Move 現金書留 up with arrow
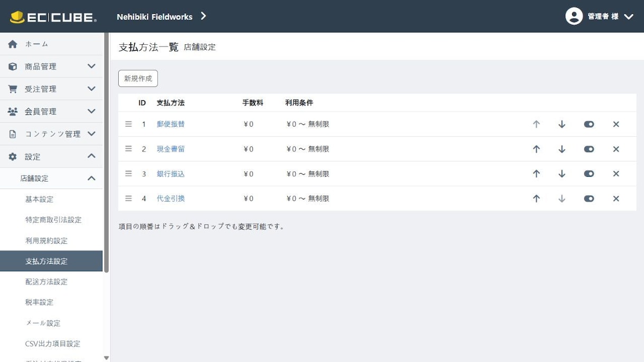644x362 pixels. pos(536,149)
